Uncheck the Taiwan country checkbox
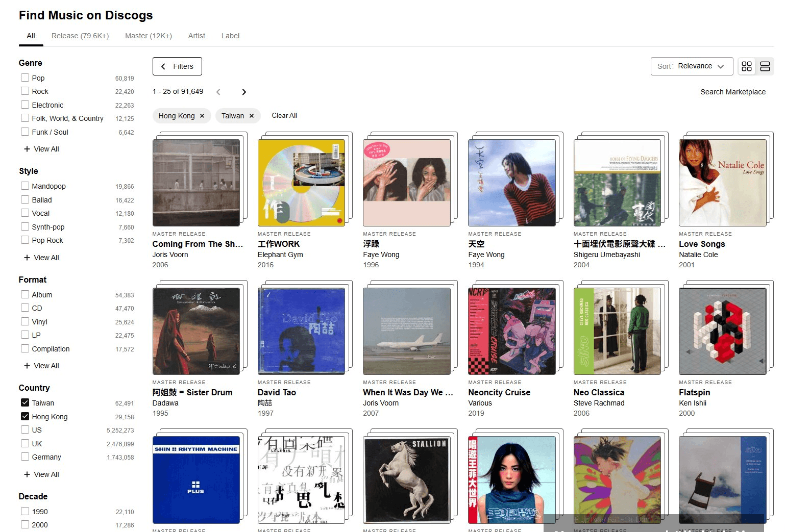 [x=24, y=402]
